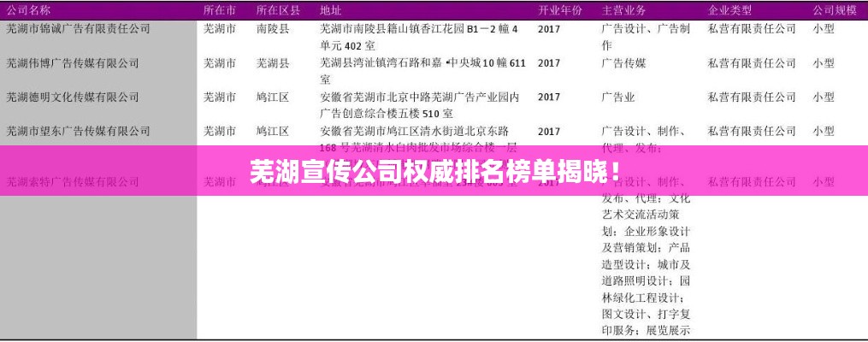Click the 公司规模 column header
The height and width of the screenshot is (342, 868).
(835, 10)
